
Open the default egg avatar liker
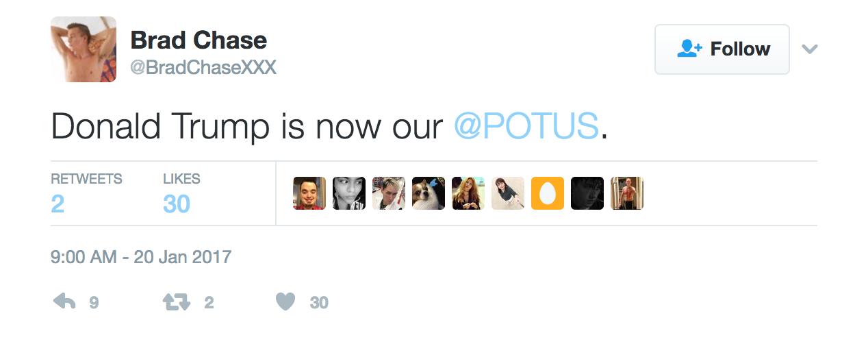point(548,193)
